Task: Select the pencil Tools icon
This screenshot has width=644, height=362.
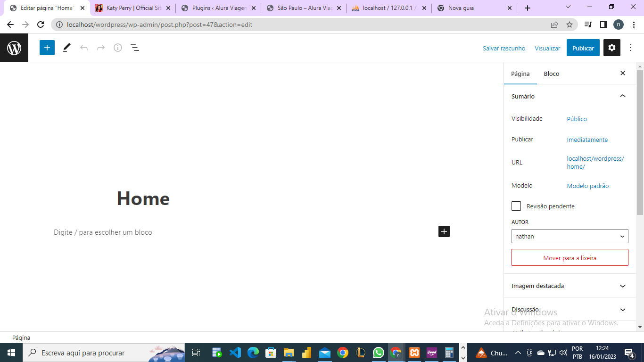Action: (x=66, y=48)
